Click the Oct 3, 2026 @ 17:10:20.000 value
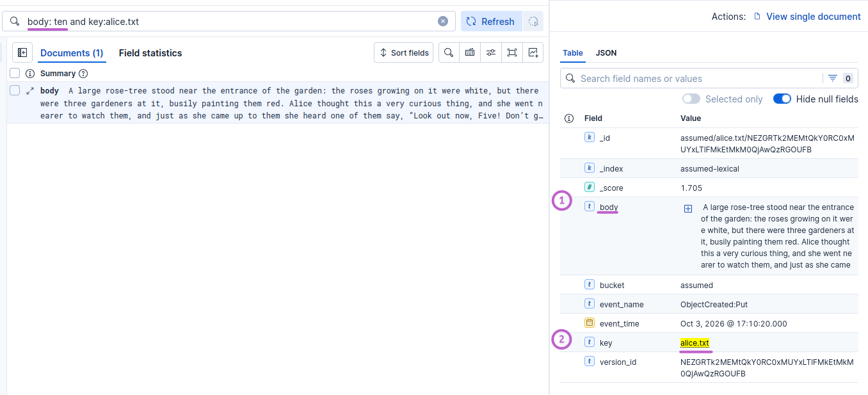Image resolution: width=868 pixels, height=395 pixels. (734, 323)
